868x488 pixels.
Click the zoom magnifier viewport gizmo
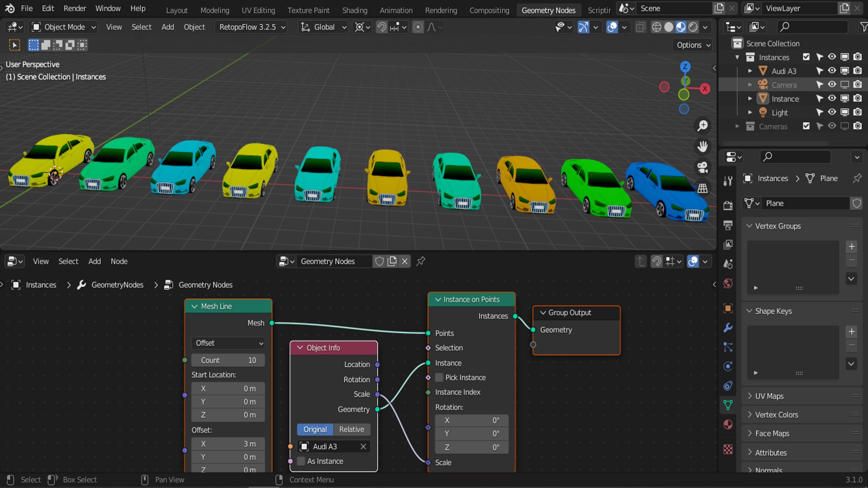(703, 126)
